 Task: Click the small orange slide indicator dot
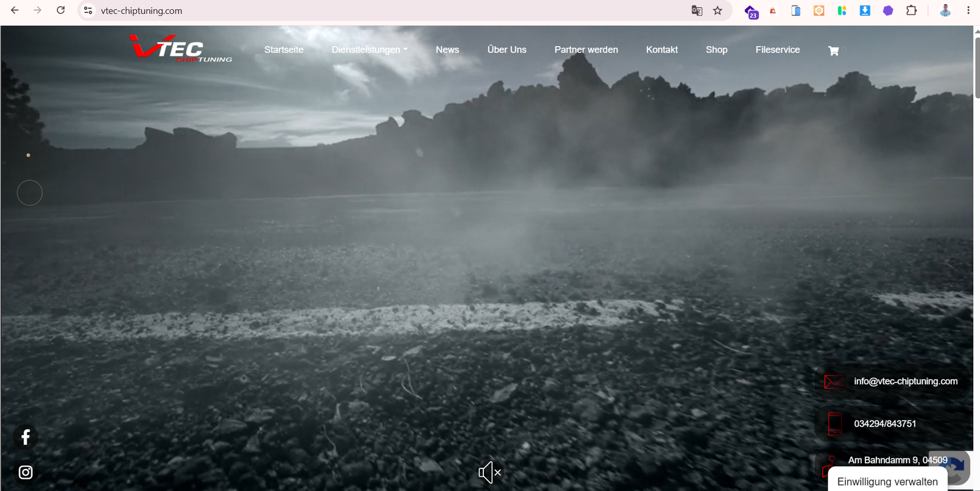[28, 155]
